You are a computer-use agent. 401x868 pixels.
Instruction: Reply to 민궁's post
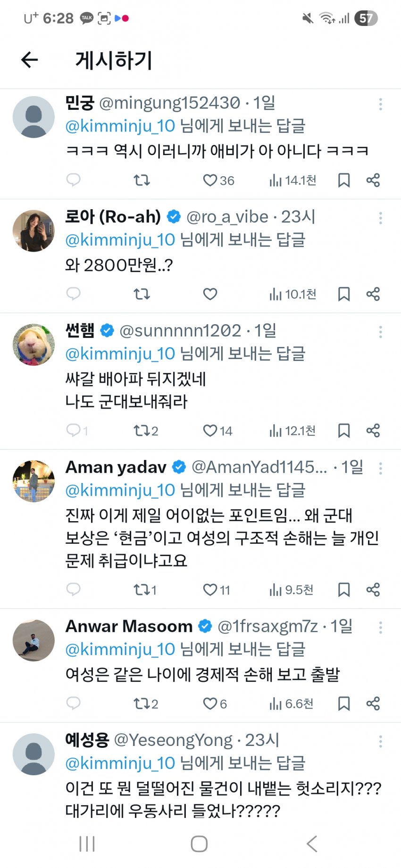[x=73, y=180]
